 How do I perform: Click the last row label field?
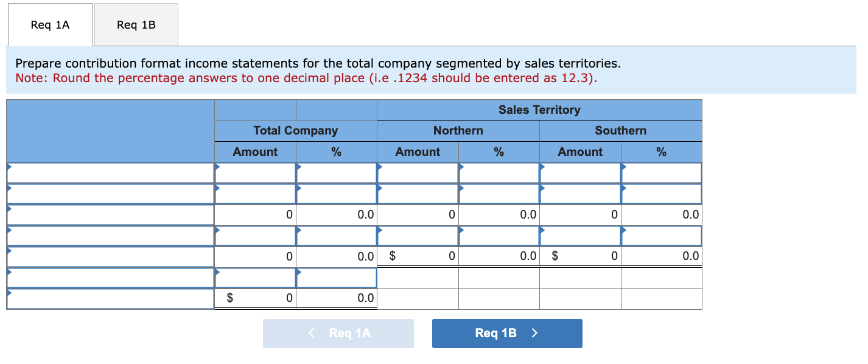pyautogui.click(x=110, y=298)
